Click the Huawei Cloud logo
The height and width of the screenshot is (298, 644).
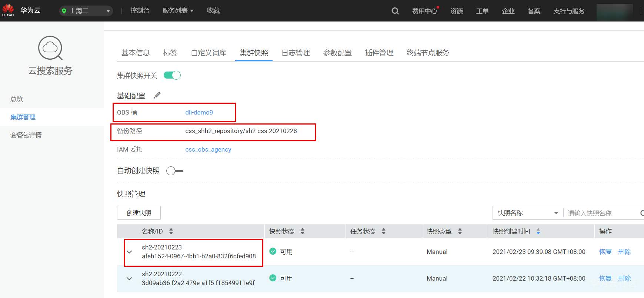[8, 10]
